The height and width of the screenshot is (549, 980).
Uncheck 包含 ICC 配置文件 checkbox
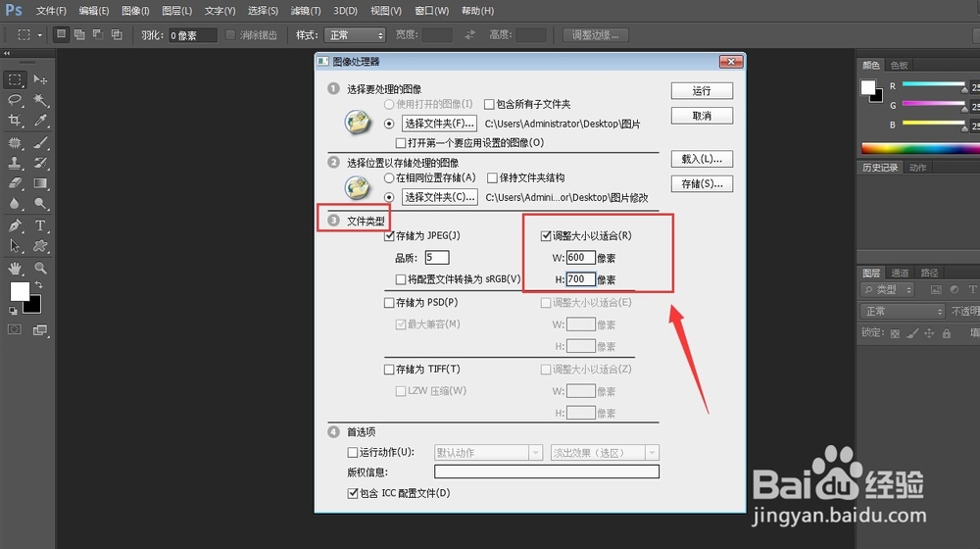pos(353,493)
